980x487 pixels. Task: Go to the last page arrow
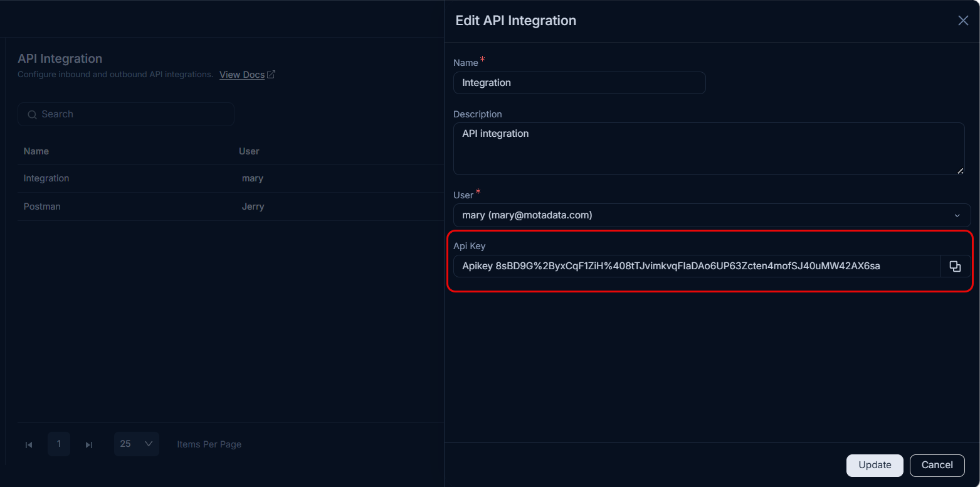89,445
